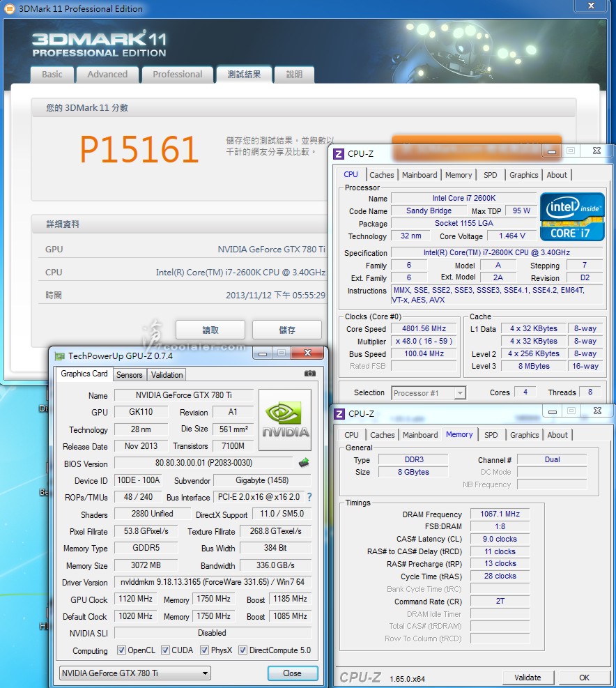Click the 儲存 button in 3DMark
The height and width of the screenshot is (688, 616).
click(287, 330)
